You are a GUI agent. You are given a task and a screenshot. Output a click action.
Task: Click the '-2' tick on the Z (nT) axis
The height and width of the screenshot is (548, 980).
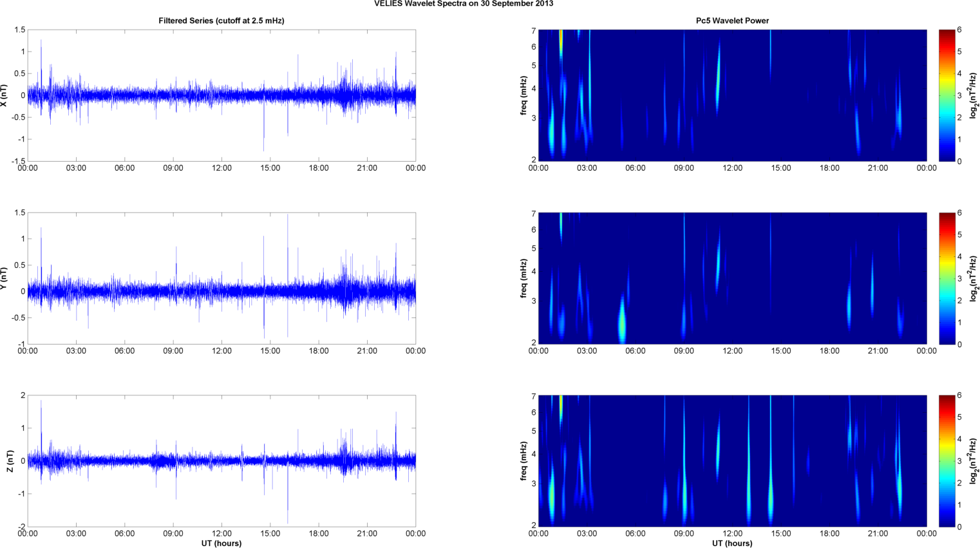click(21, 527)
